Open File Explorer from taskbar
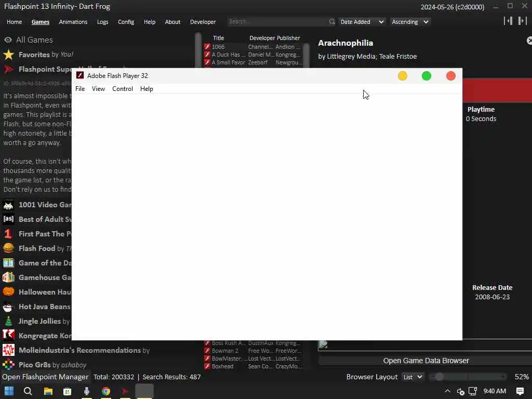532x399 pixels. (48, 391)
